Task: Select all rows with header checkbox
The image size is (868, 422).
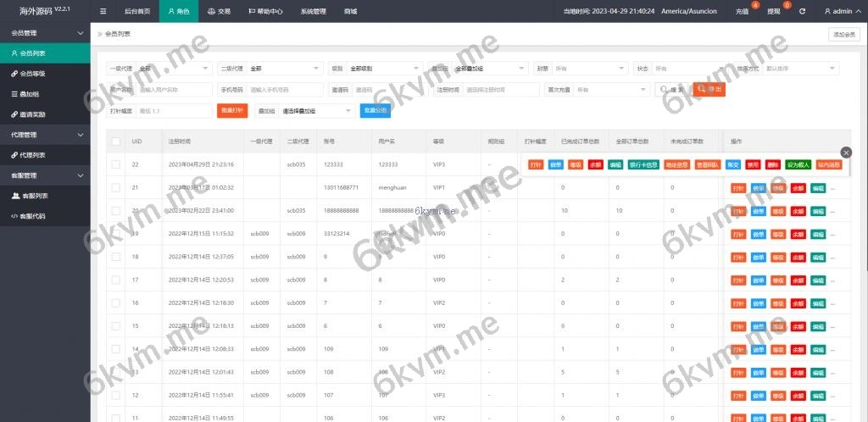Action: click(116, 142)
